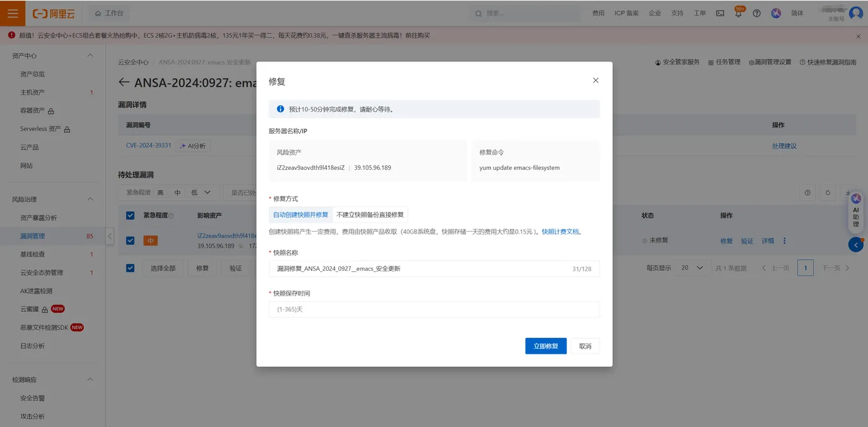868x427 pixels.
Task: Close the 修复 dialog
Action: [x=596, y=81]
